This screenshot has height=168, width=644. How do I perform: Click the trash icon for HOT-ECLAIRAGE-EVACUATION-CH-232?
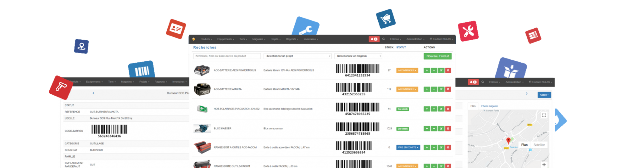tap(448, 109)
